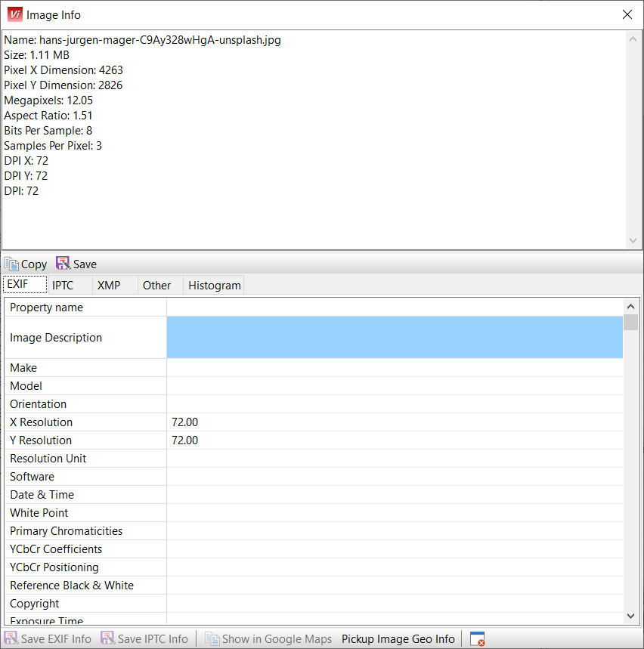Open the XMP tab
The image size is (644, 649).
point(109,285)
